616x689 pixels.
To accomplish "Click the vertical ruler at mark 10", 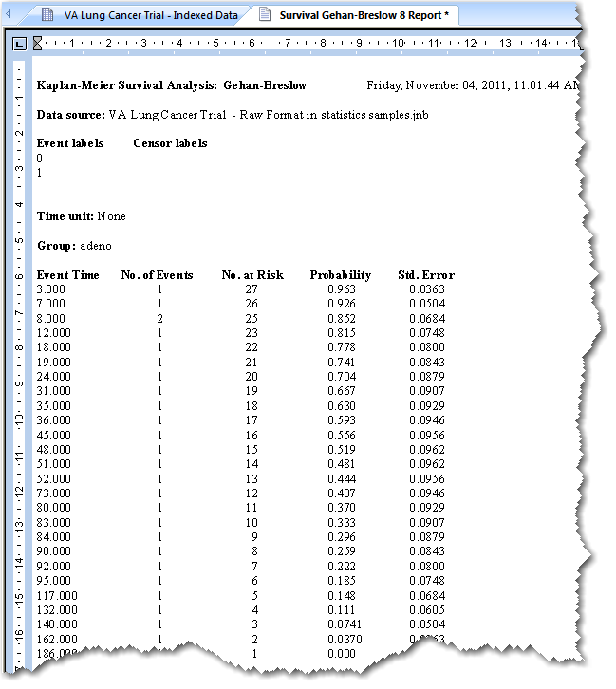I will point(19,419).
